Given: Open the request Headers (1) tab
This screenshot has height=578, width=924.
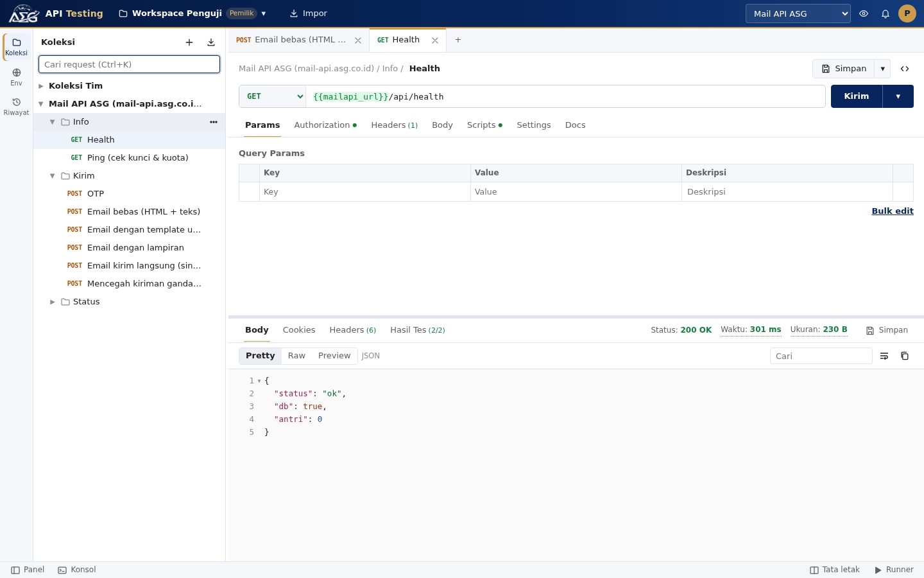Looking at the screenshot, I should point(395,125).
